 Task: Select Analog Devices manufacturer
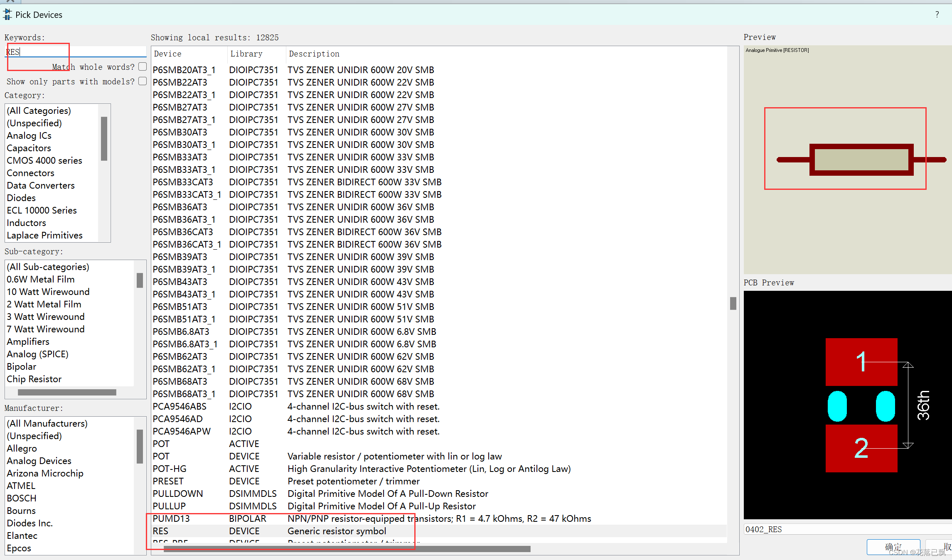(x=39, y=461)
